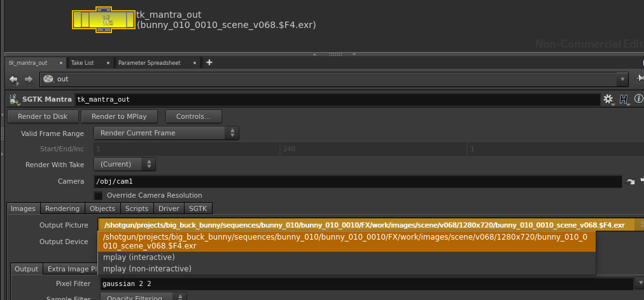Click the info icon beside the node name
This screenshot has height=300, width=644.
(x=638, y=99)
